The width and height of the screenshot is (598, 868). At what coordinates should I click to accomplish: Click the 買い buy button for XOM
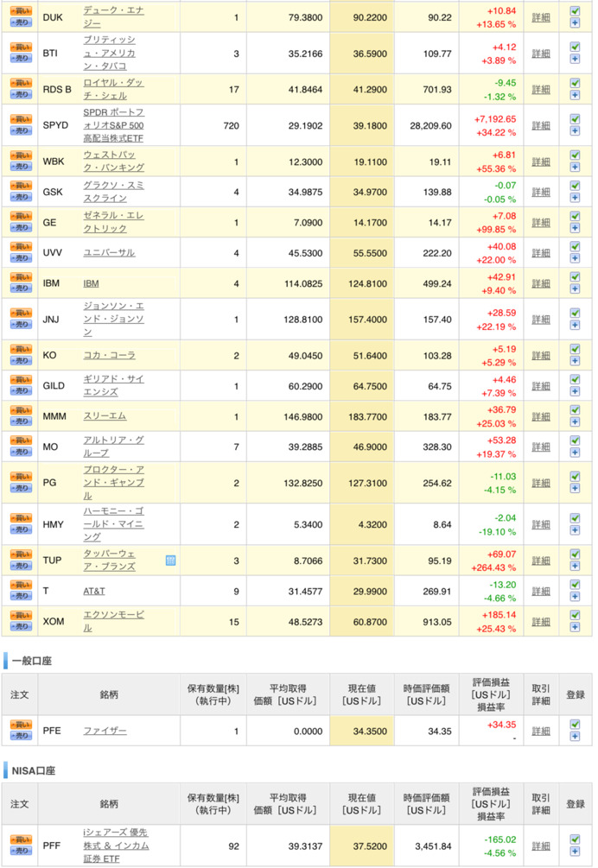tap(21, 615)
